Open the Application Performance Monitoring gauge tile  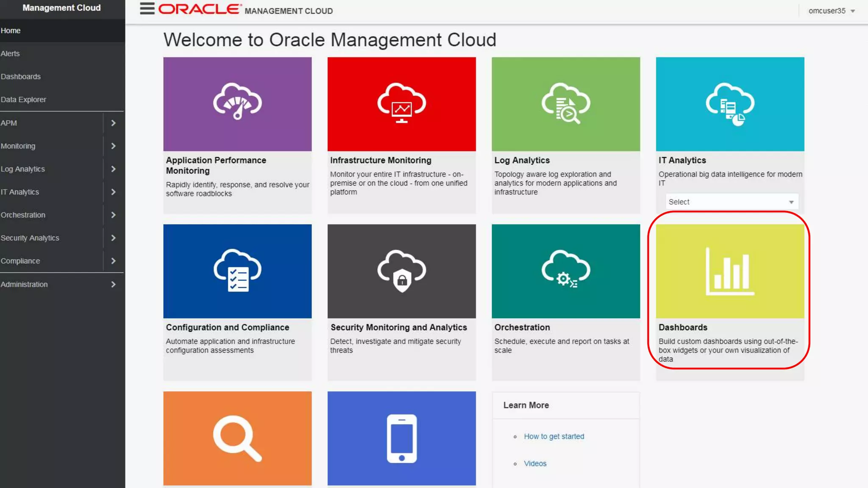click(237, 104)
